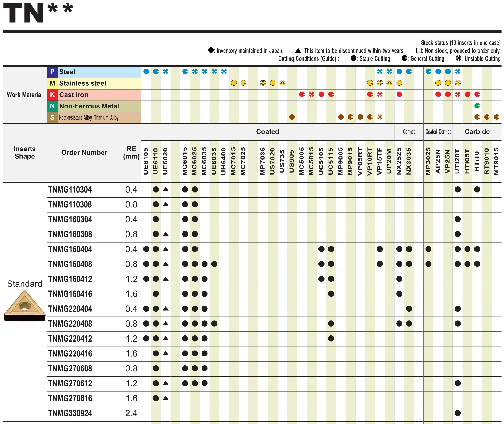Click the RE value 2.4
Viewport: 504px width, 424px height.
131,413
